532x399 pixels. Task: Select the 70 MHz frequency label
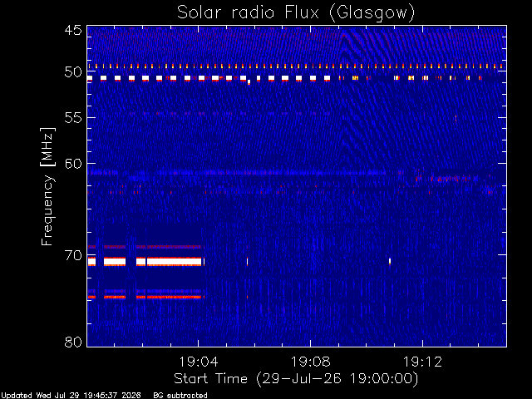(73, 255)
